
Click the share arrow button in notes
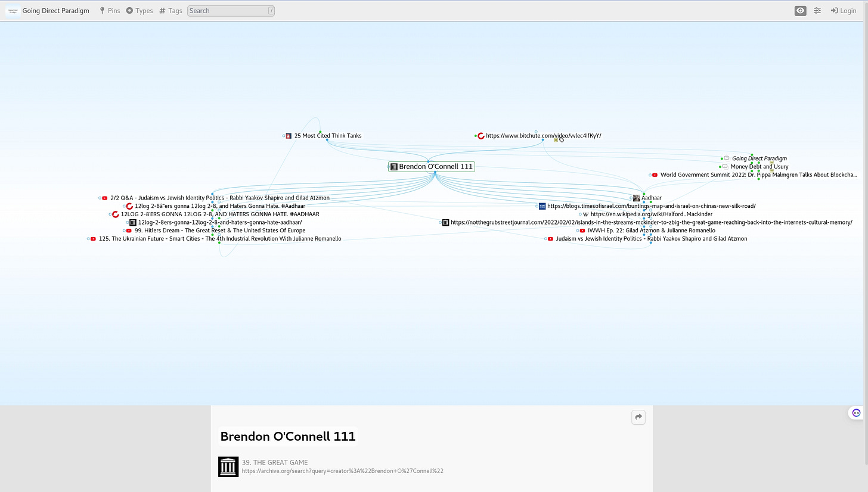click(x=638, y=418)
